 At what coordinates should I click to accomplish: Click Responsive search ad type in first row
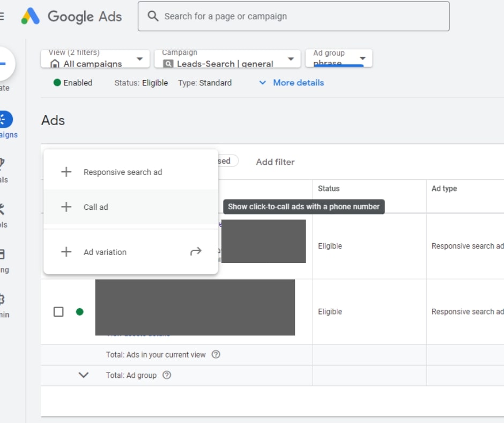point(468,246)
